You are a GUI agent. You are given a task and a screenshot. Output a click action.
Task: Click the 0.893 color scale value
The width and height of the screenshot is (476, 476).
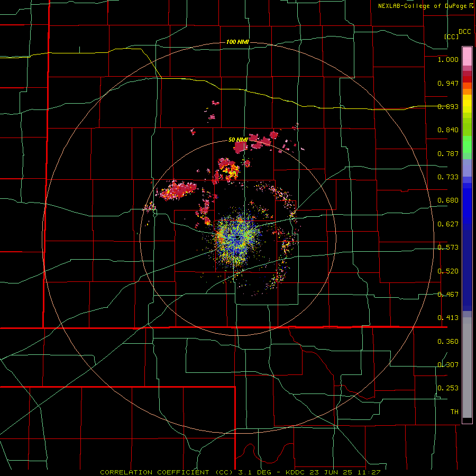(448, 106)
